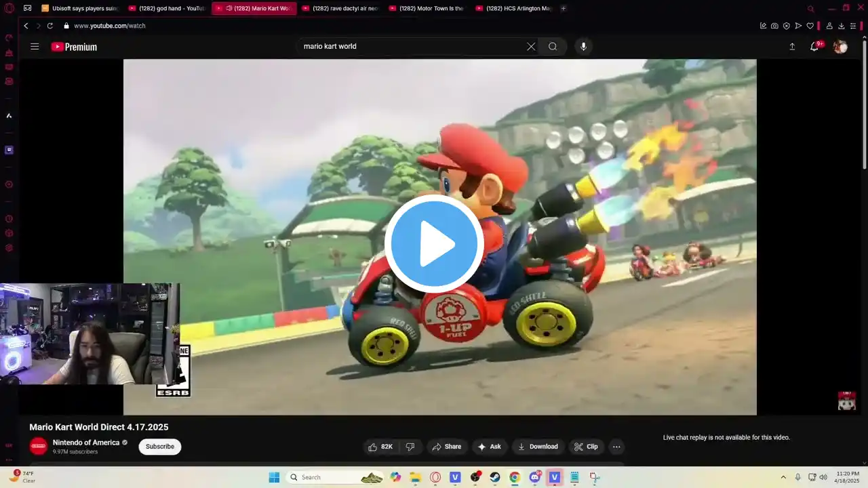This screenshot has width=868, height=488.
Task: Click the Share button
Action: [x=447, y=447]
